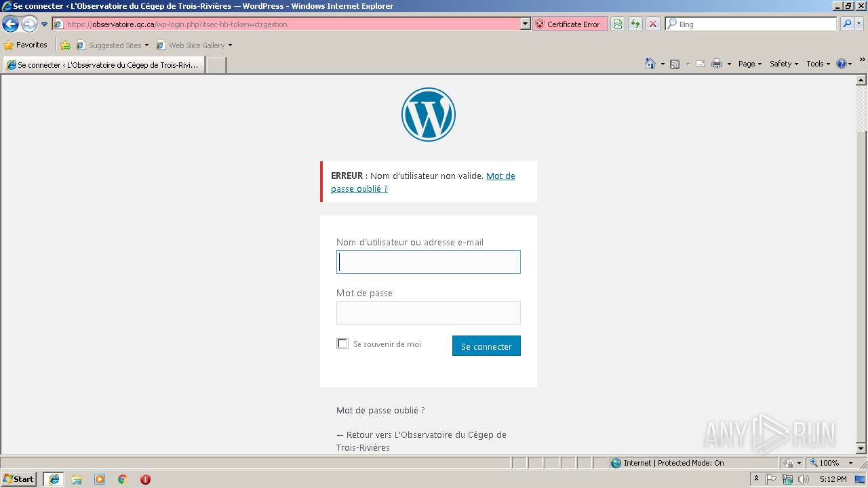This screenshot has height=488, width=868.
Task: Click the browser Forward arrow button
Action: click(x=29, y=24)
